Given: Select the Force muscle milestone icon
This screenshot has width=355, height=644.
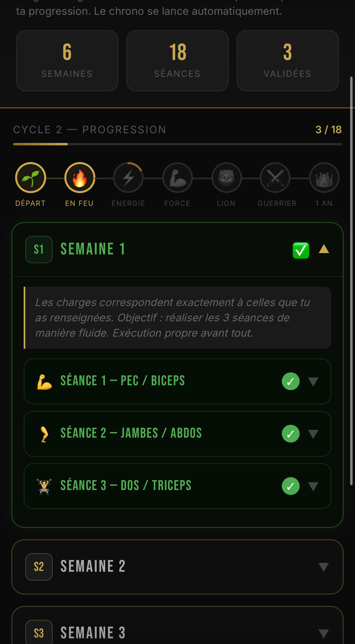Looking at the screenshot, I should (177, 178).
